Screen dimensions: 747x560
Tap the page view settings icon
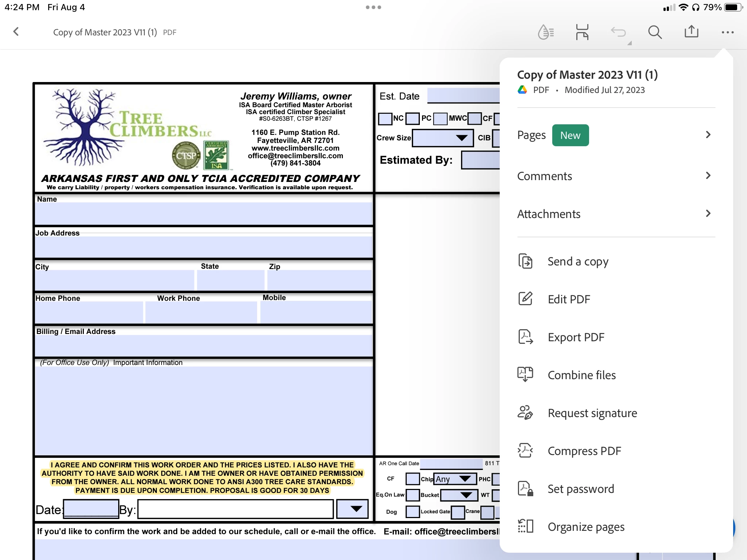click(x=582, y=32)
